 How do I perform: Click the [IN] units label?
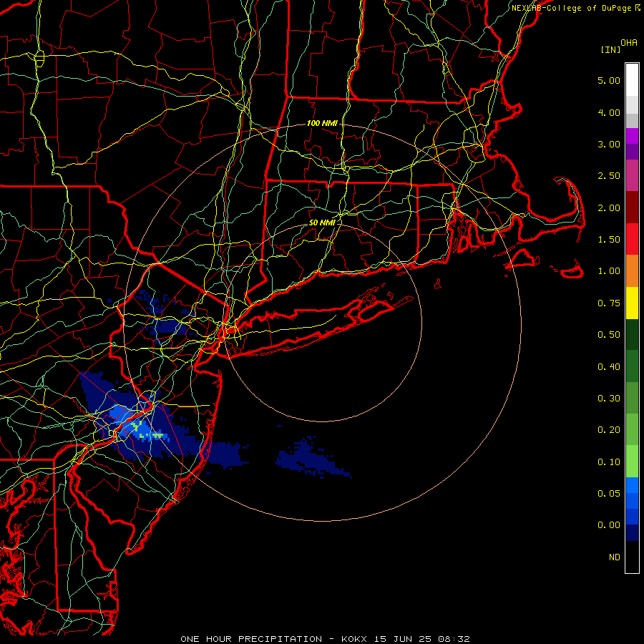point(610,49)
